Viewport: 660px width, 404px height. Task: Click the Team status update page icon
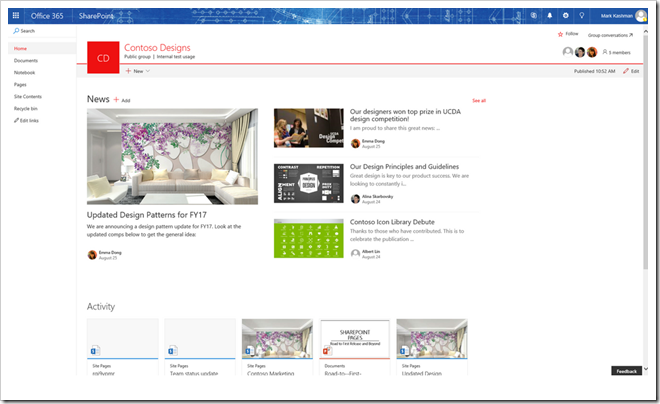pyautogui.click(x=173, y=350)
